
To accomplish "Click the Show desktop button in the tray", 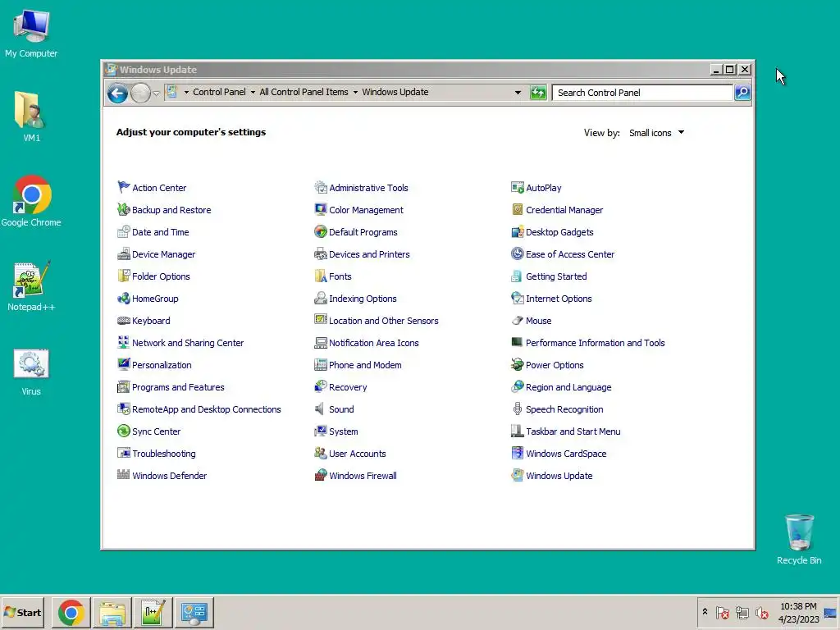I will point(830,612).
